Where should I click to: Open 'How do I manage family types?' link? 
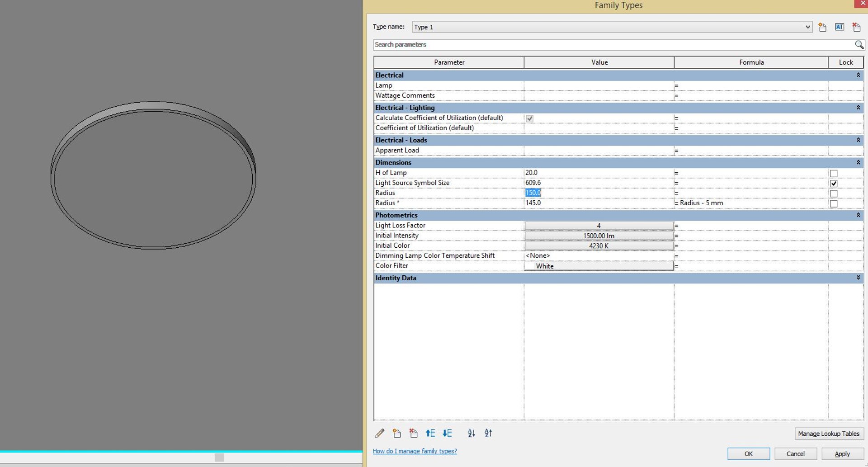[415, 451]
